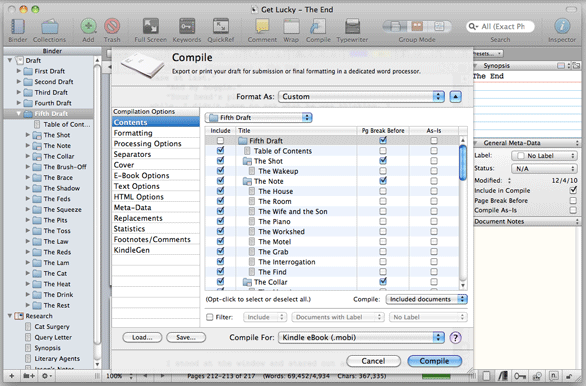Collapse the Research folder in binder

point(10,316)
